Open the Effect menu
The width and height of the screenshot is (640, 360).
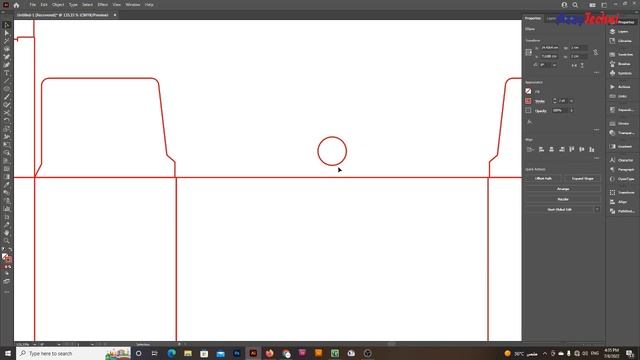click(102, 4)
